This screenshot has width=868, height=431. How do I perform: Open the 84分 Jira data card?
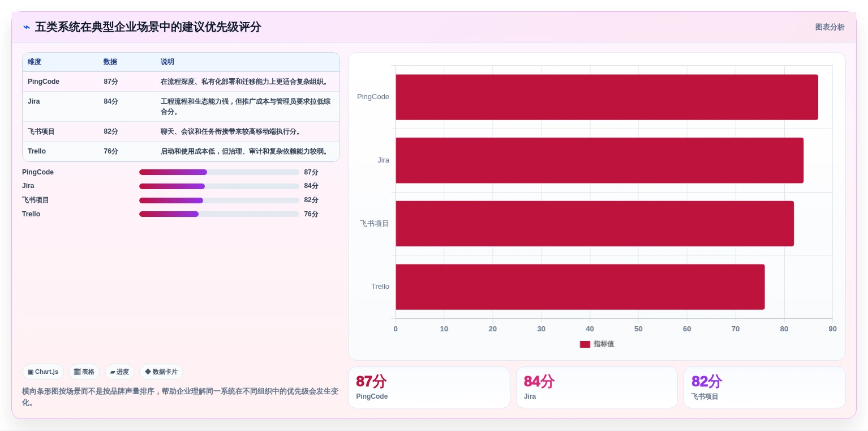pos(596,387)
